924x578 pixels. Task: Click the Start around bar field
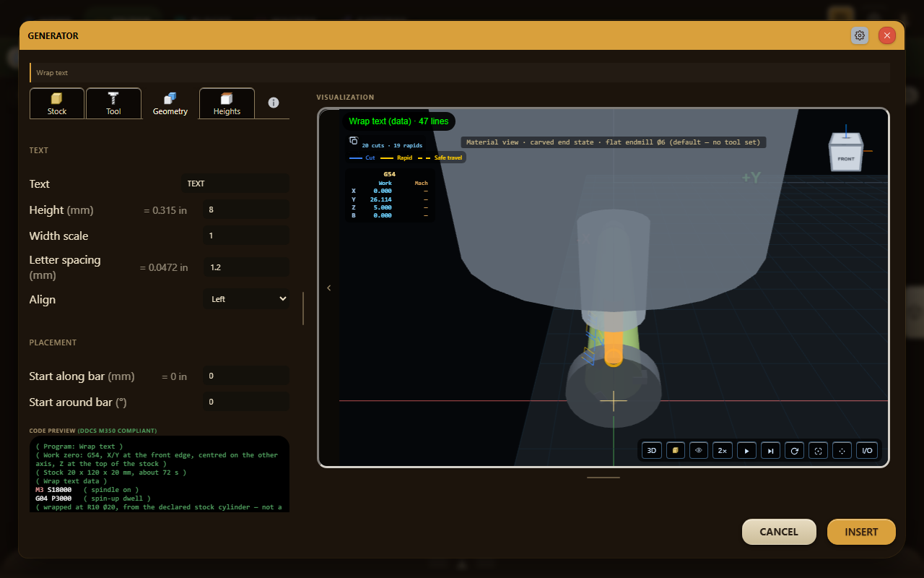pos(246,402)
